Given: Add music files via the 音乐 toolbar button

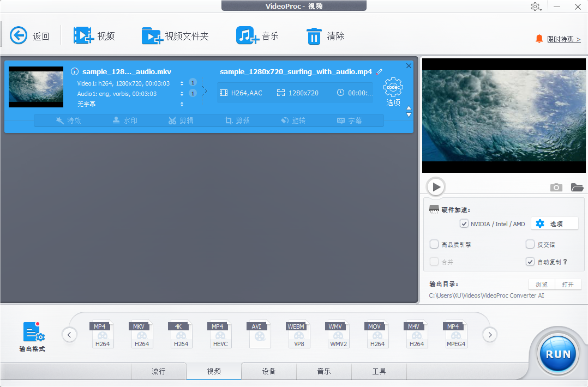Looking at the screenshot, I should coord(257,35).
